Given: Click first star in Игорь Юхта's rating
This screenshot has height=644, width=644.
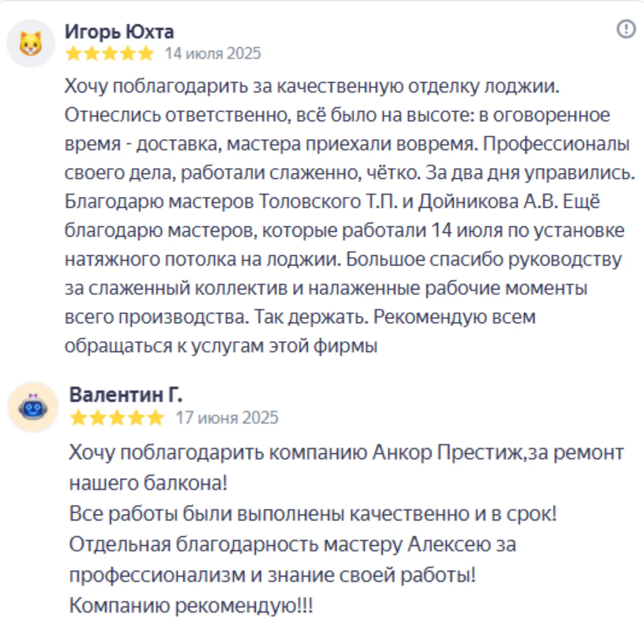Looking at the screenshot, I should pos(73,54).
